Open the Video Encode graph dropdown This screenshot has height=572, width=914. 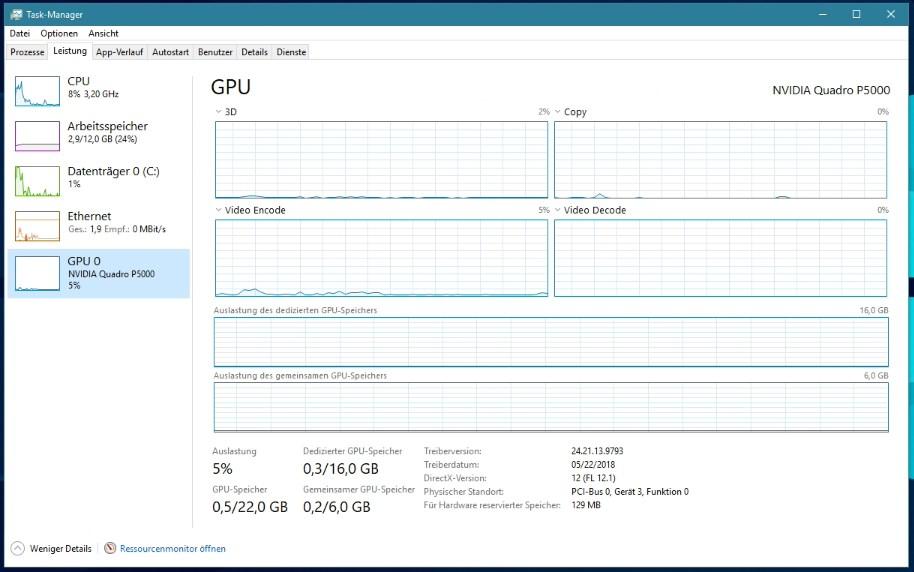(219, 210)
